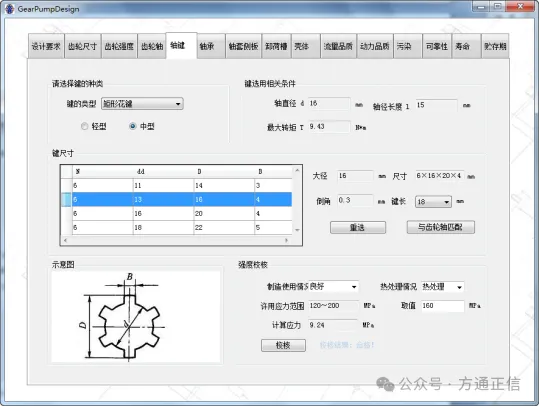Switch to the 齿轮尺寸 tab

pos(82,46)
